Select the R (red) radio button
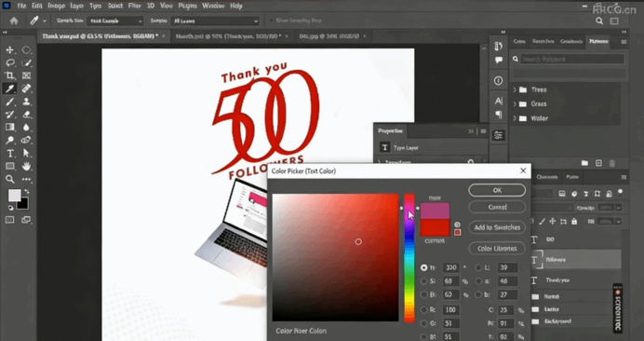Image resolution: width=644 pixels, height=341 pixels. [x=423, y=309]
